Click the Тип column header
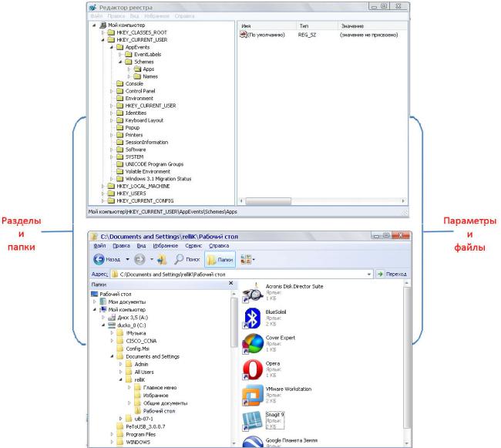This screenshot has height=448, width=501. click(x=318, y=26)
